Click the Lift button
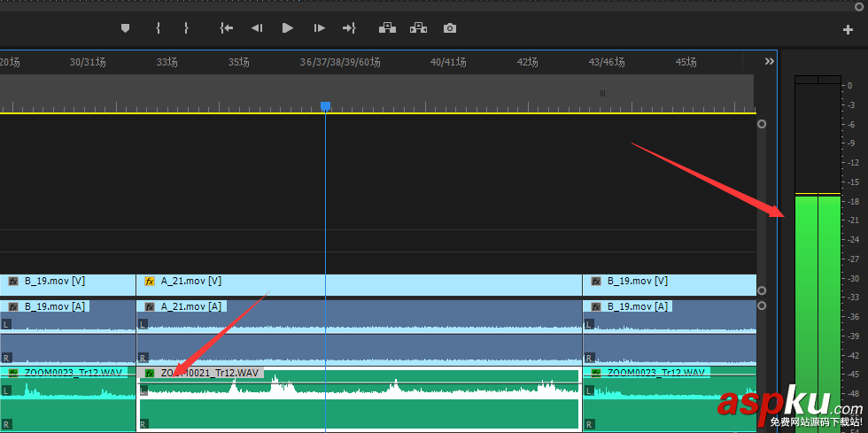Viewport: 868px width, 433px height. (387, 28)
